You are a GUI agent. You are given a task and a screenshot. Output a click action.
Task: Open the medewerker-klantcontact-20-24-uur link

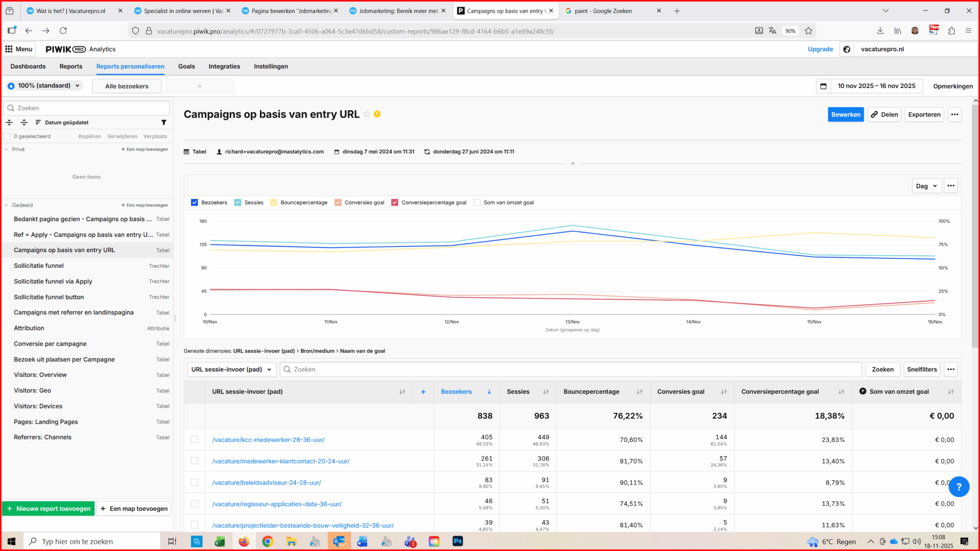click(x=280, y=461)
